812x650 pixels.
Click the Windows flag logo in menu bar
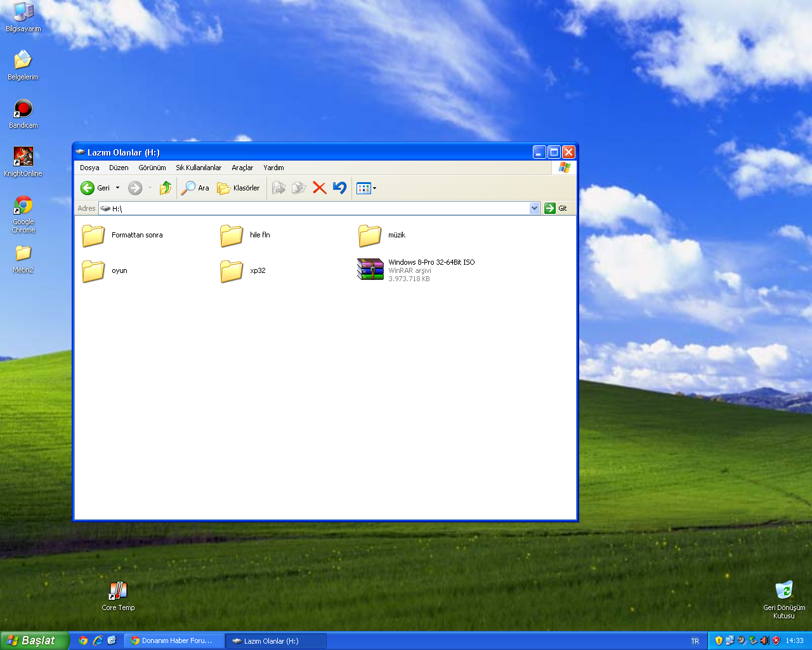(x=564, y=168)
